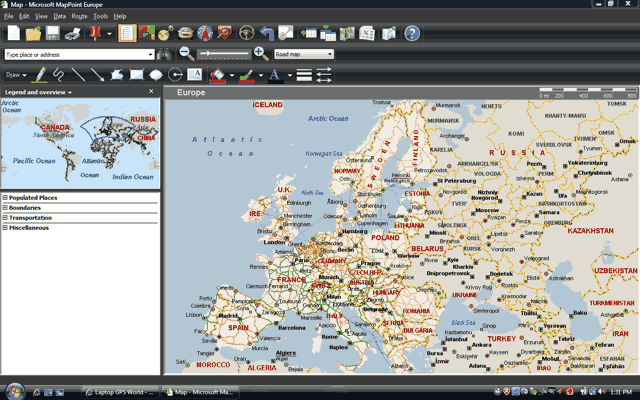Apply fill color paint bucket
640x400 pixels.
click(218, 76)
